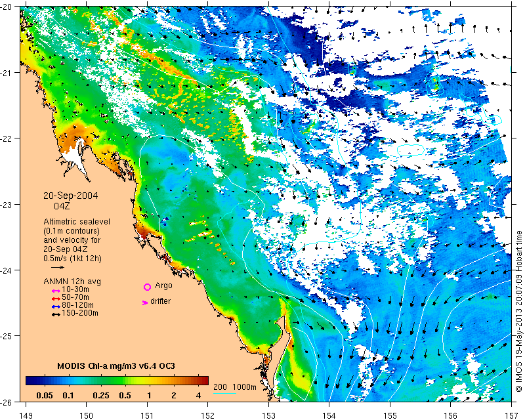Click the 'Altimetric sealevel' text
Image resolution: width=525 pixels, height=420 pixels.
point(77,222)
